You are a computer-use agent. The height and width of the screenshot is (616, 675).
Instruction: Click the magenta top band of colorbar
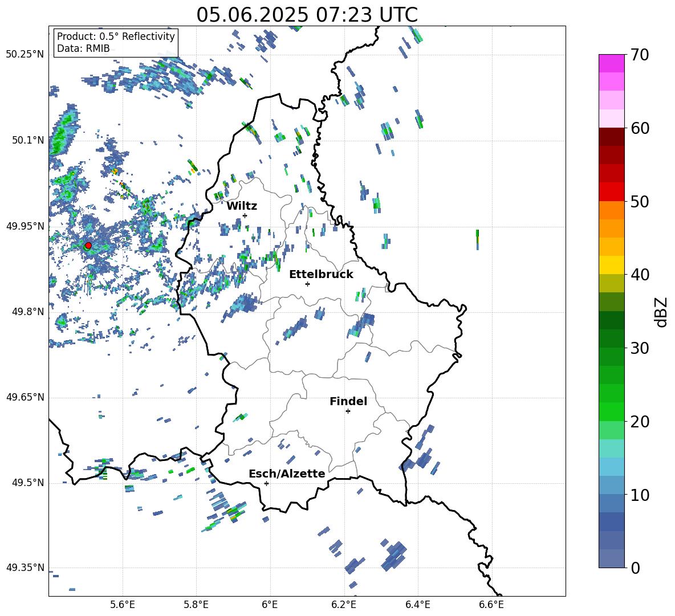612,63
